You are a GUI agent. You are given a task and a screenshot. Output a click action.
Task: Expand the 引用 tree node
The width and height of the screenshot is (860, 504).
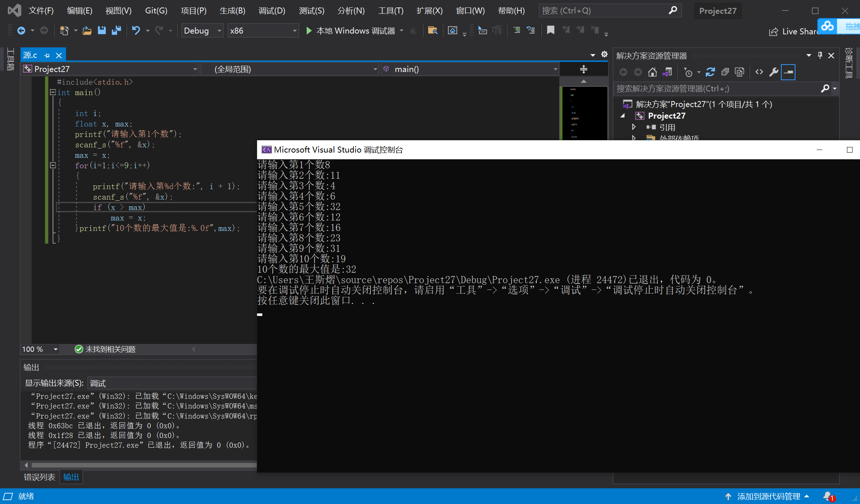tap(634, 127)
